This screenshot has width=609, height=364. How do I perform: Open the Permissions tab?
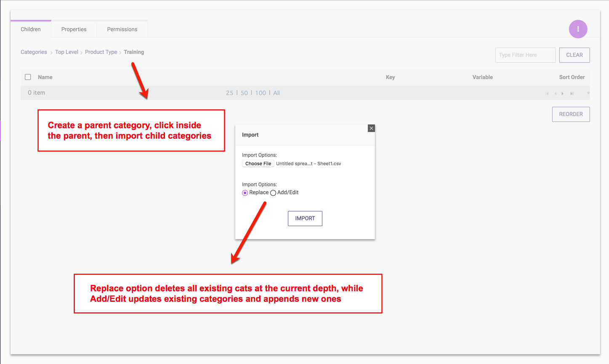tap(122, 29)
